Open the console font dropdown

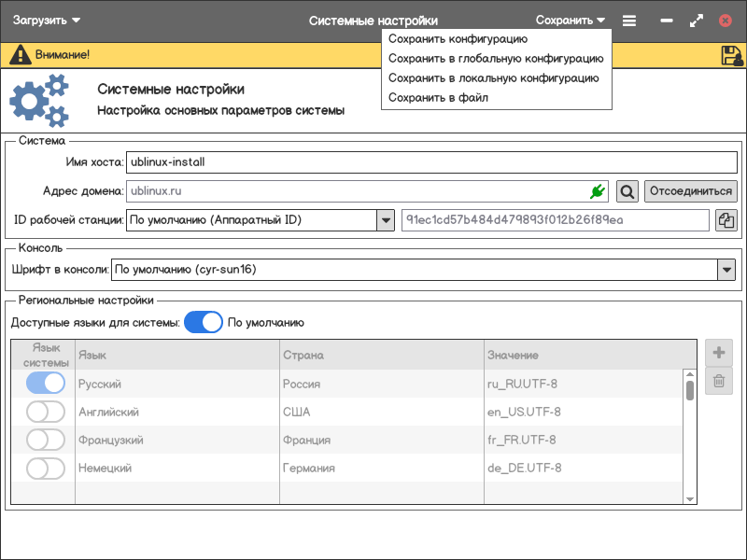[726, 270]
